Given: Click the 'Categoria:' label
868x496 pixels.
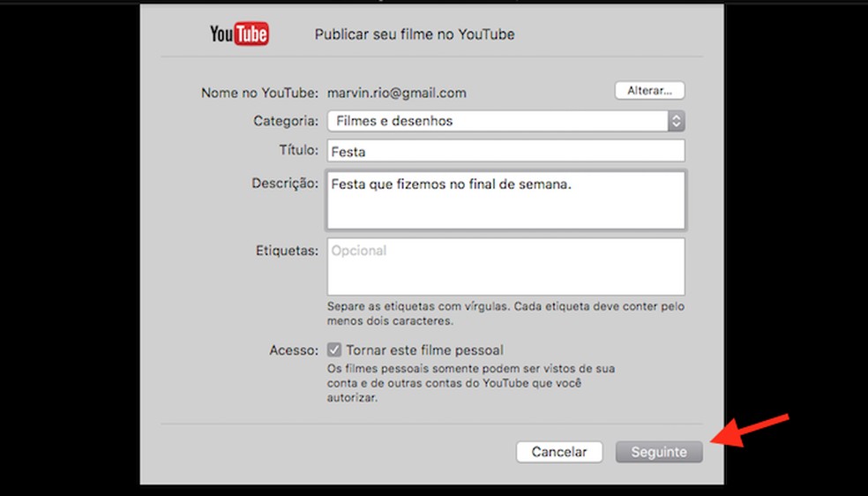Looking at the screenshot, I should [x=286, y=121].
